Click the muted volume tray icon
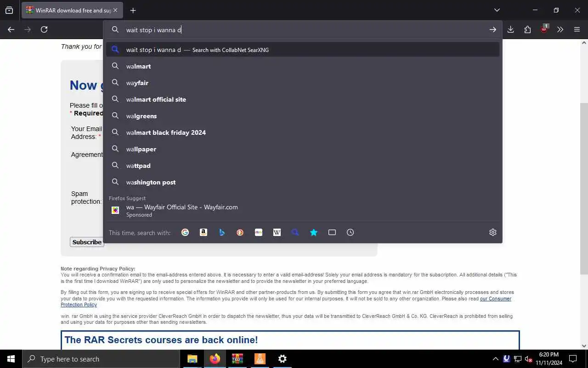 529,359
